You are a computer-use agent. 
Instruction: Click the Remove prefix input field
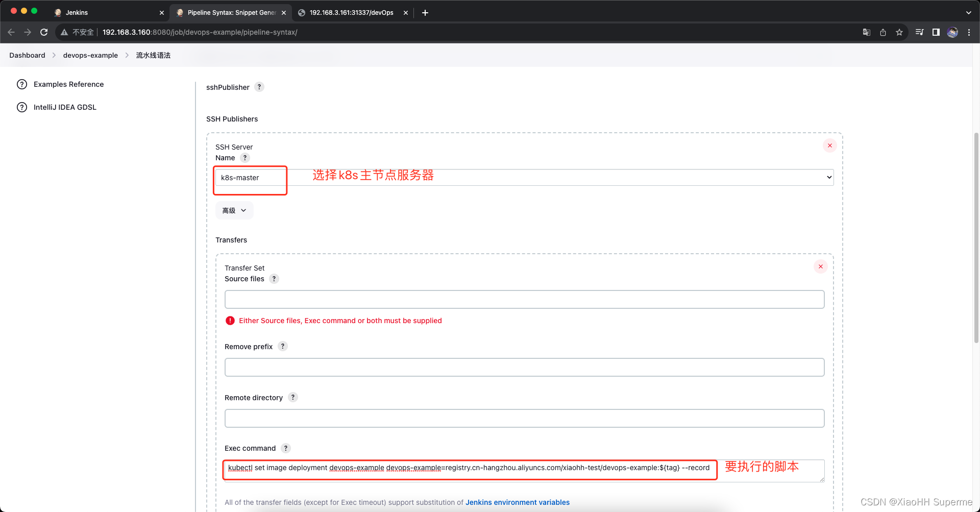(524, 368)
